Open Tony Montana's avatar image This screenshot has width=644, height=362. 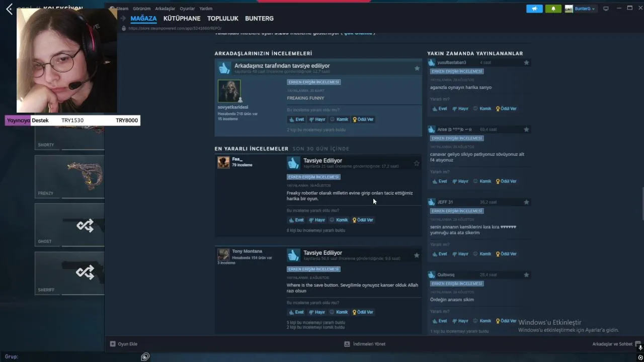click(x=223, y=254)
